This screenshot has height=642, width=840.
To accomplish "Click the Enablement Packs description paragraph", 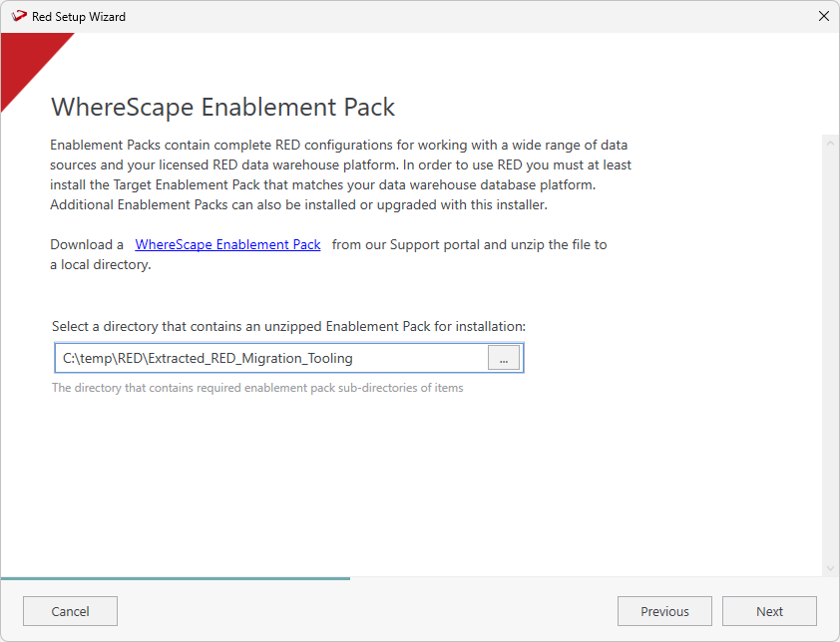I will (340, 174).
